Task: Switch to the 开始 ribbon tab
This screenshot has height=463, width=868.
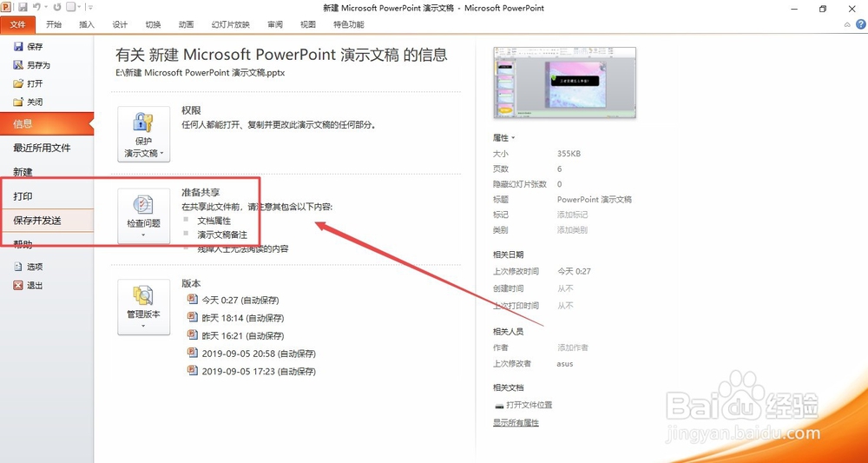Action: tap(54, 25)
